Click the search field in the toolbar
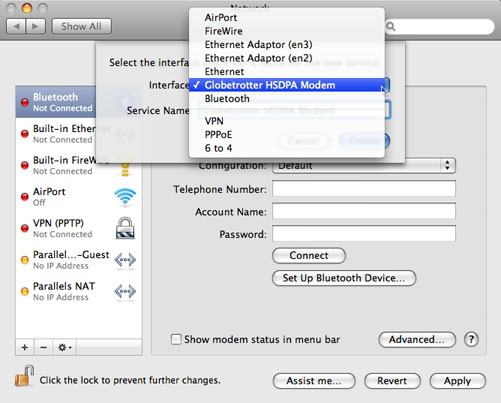The width and height of the screenshot is (501, 403). (x=439, y=26)
